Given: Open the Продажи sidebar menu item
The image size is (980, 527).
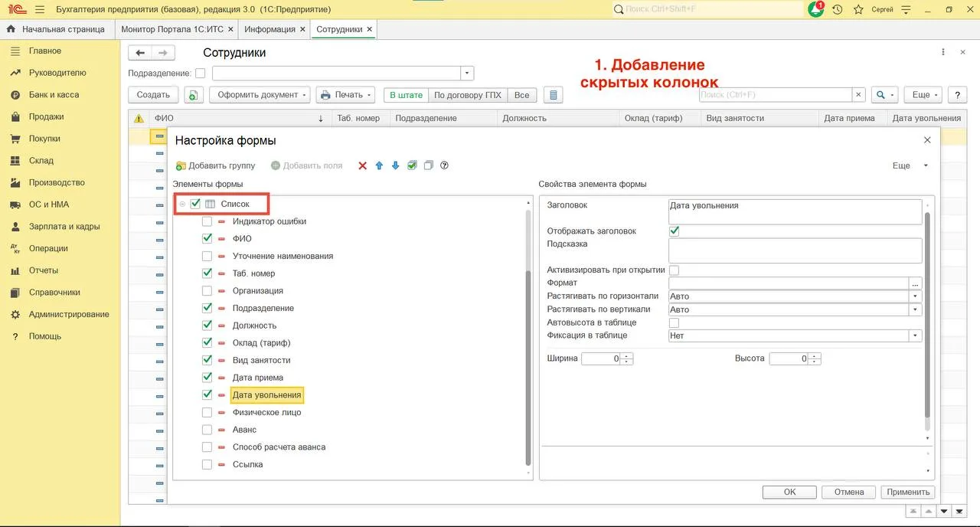Looking at the screenshot, I should pos(46,116).
